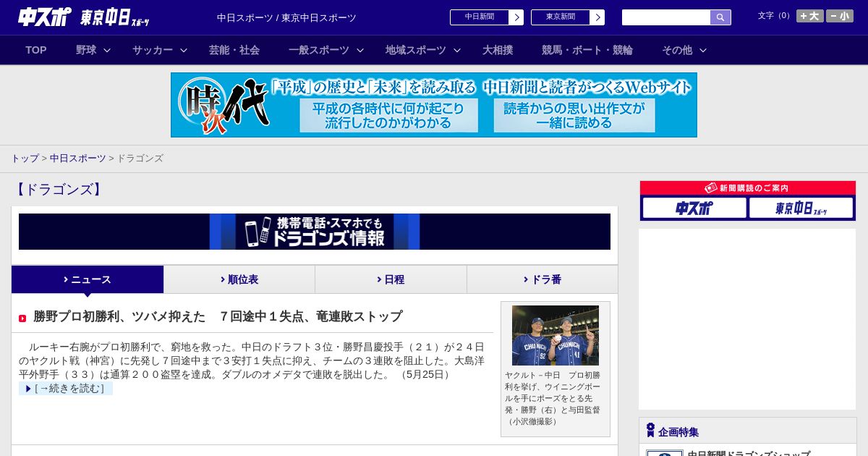Click 中日スポーツ breadcrumb link
Screen dimensions: 868x456
point(78,159)
